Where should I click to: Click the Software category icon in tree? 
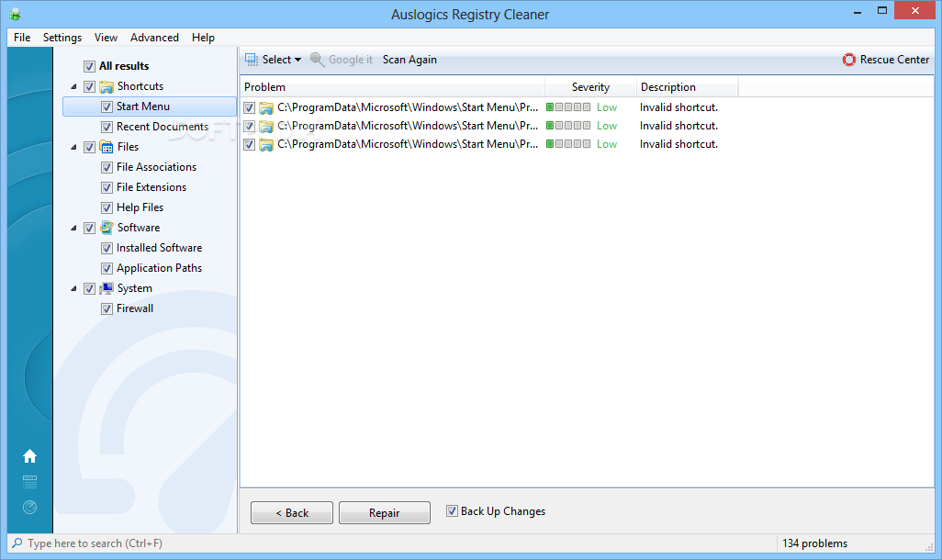107,228
